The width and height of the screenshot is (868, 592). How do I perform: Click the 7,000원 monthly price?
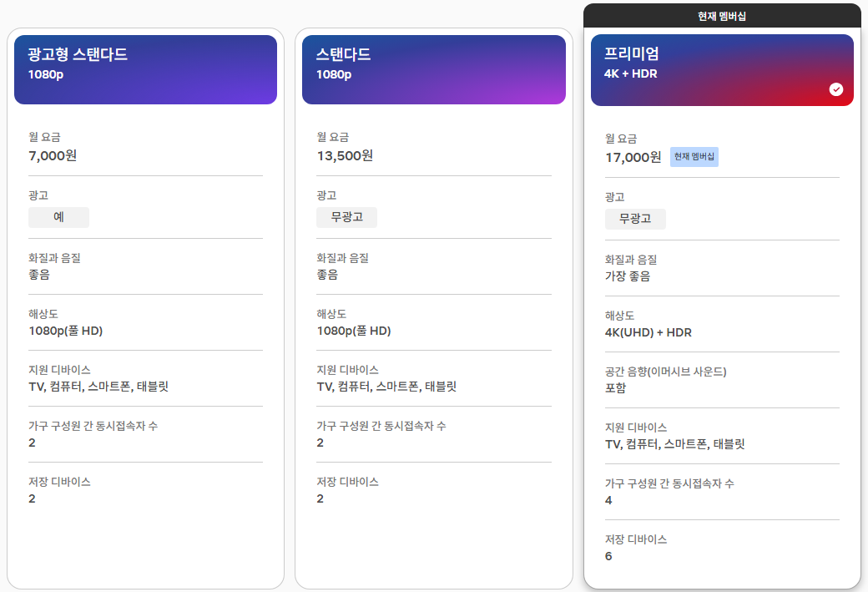click(x=53, y=155)
